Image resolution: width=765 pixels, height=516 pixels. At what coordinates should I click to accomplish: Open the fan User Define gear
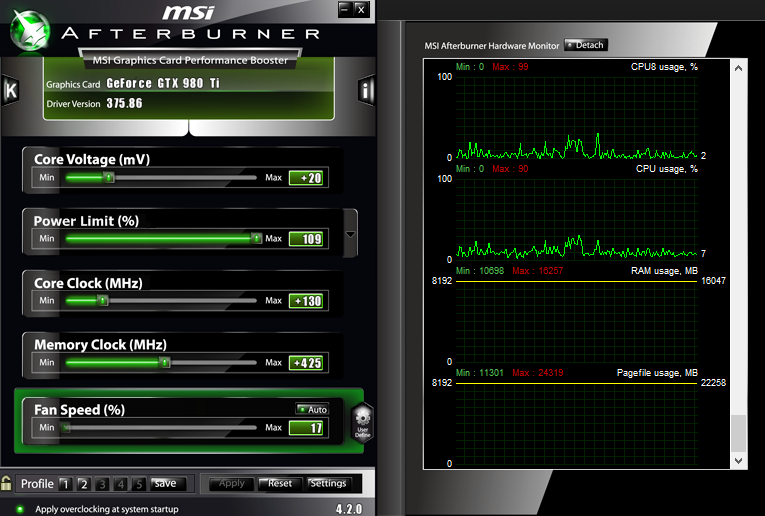click(362, 422)
